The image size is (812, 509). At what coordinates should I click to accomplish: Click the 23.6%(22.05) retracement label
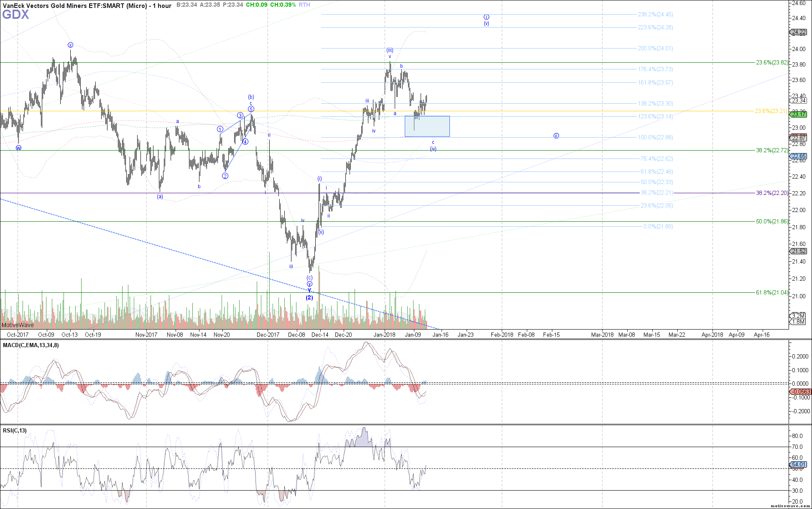point(656,205)
